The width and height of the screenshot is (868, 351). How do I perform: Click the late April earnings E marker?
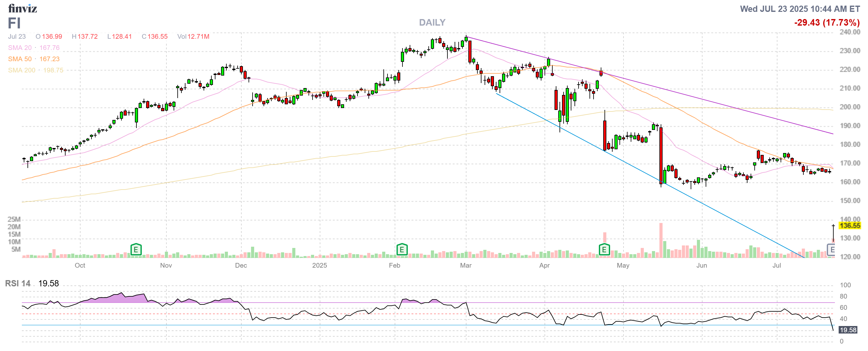604,250
